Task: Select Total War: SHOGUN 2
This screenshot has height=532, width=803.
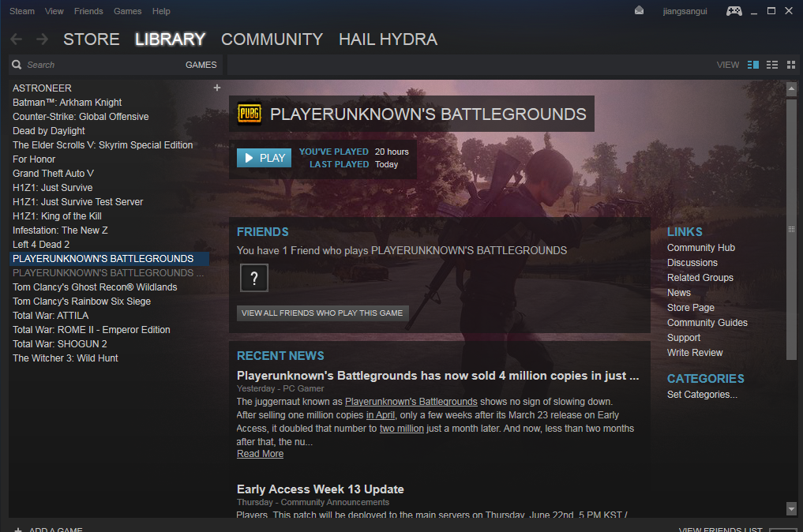Action: 59,344
